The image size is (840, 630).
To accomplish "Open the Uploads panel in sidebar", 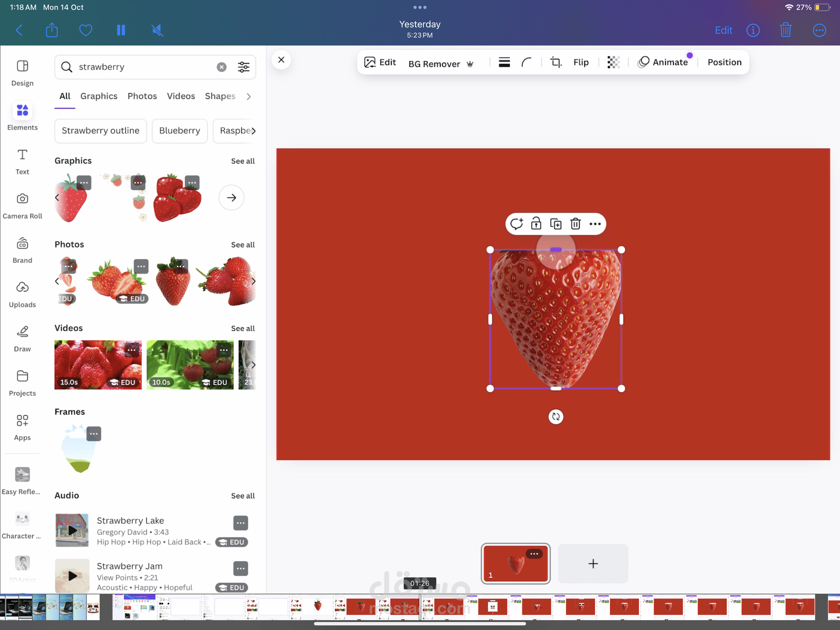I will click(x=22, y=294).
